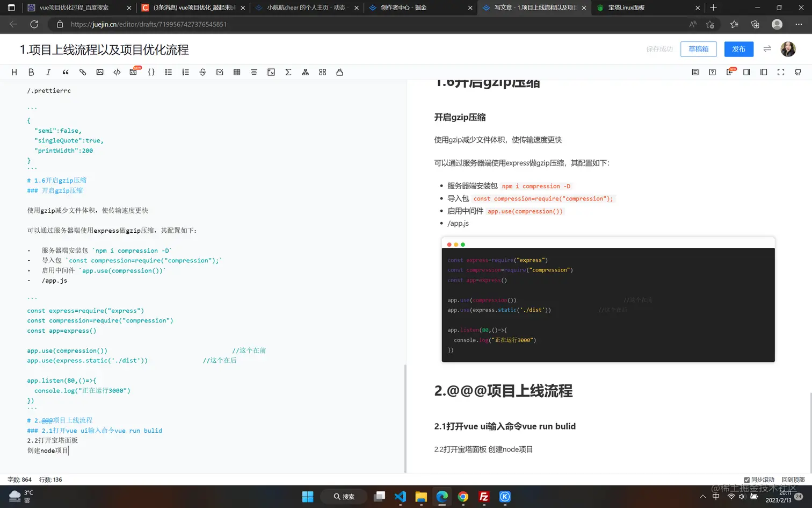This screenshot has width=812, height=508.
Task: Open the GitHub source icon
Action: (798, 72)
